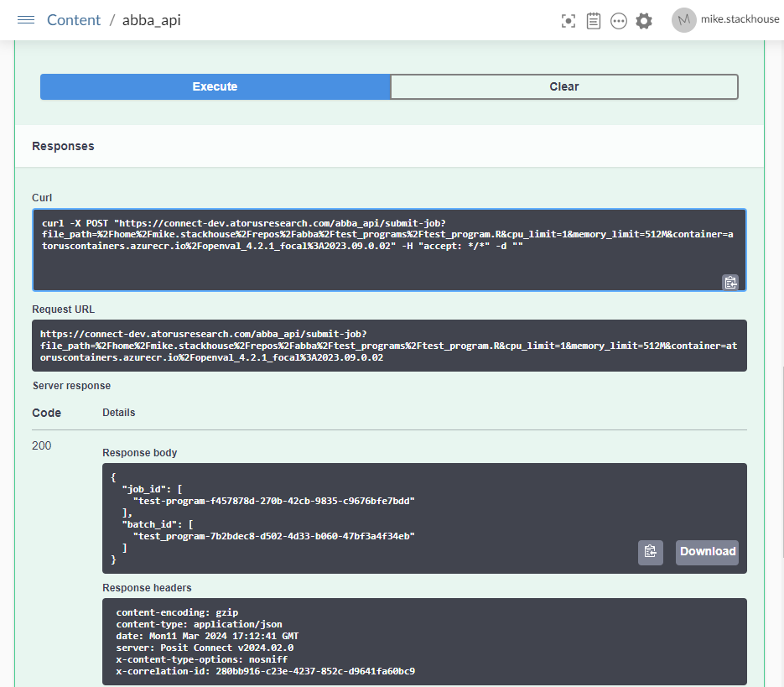Copy the response body to clipboard
The height and width of the screenshot is (687, 784).
pyautogui.click(x=650, y=551)
